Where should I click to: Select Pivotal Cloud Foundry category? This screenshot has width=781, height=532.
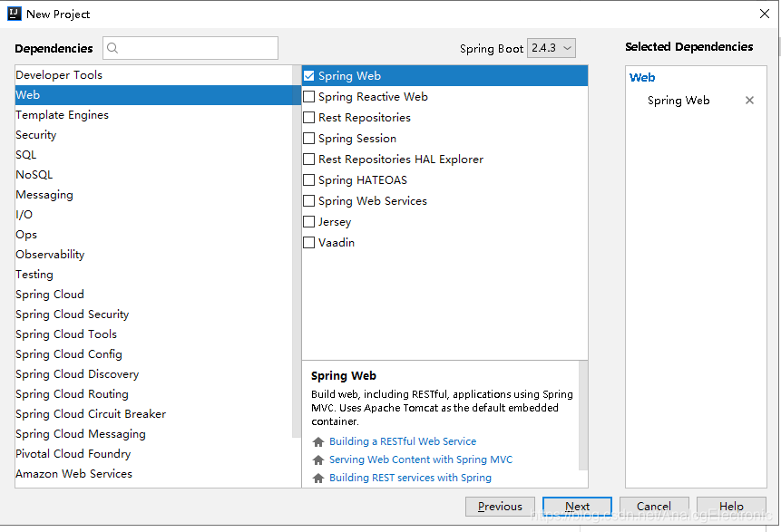154,453
